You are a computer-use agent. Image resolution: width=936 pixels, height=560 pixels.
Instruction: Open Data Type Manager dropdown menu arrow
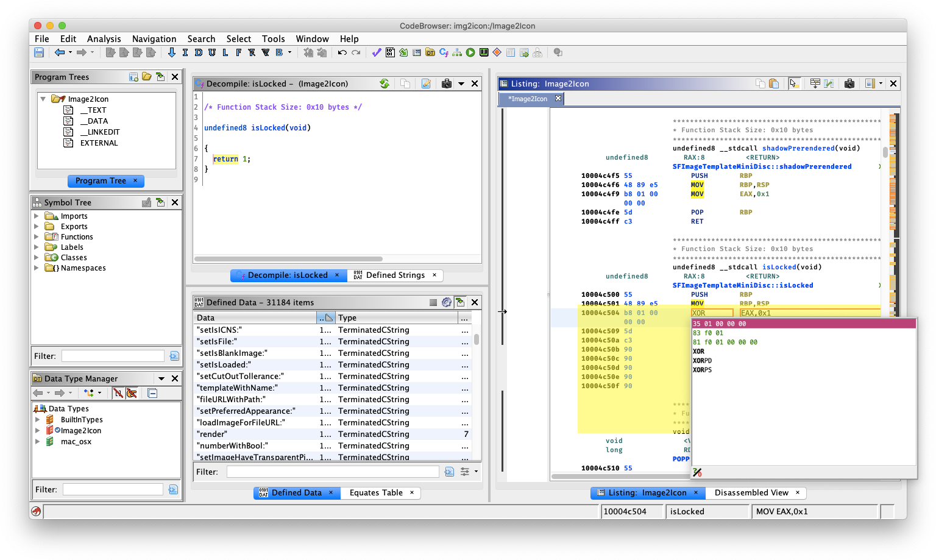click(161, 378)
